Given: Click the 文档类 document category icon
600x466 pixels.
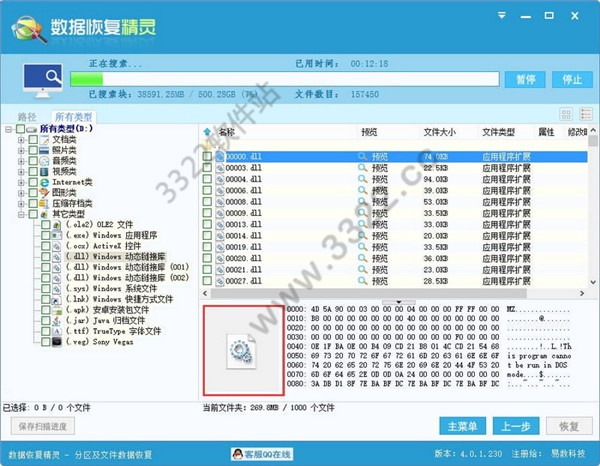Looking at the screenshot, I should click(44, 140).
